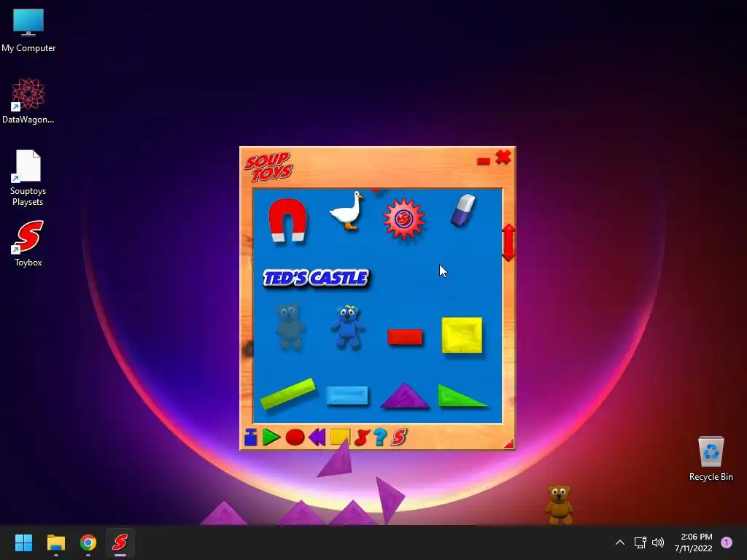
Task: Click the Soup Toys taskbar icon
Action: (x=120, y=542)
